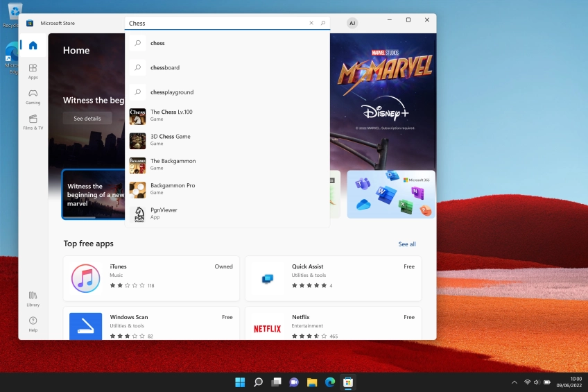Clear the search box with the X
Screen dimensions: 588x392
click(x=311, y=23)
